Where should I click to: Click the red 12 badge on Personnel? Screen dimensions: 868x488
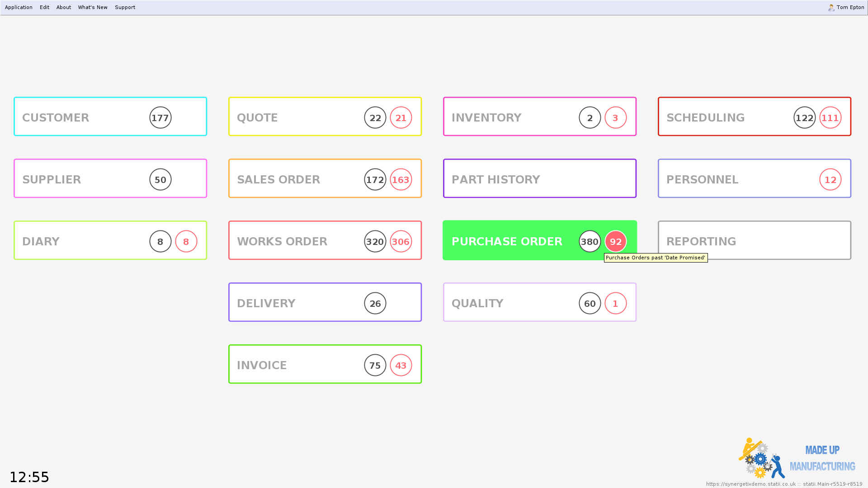pyautogui.click(x=830, y=180)
